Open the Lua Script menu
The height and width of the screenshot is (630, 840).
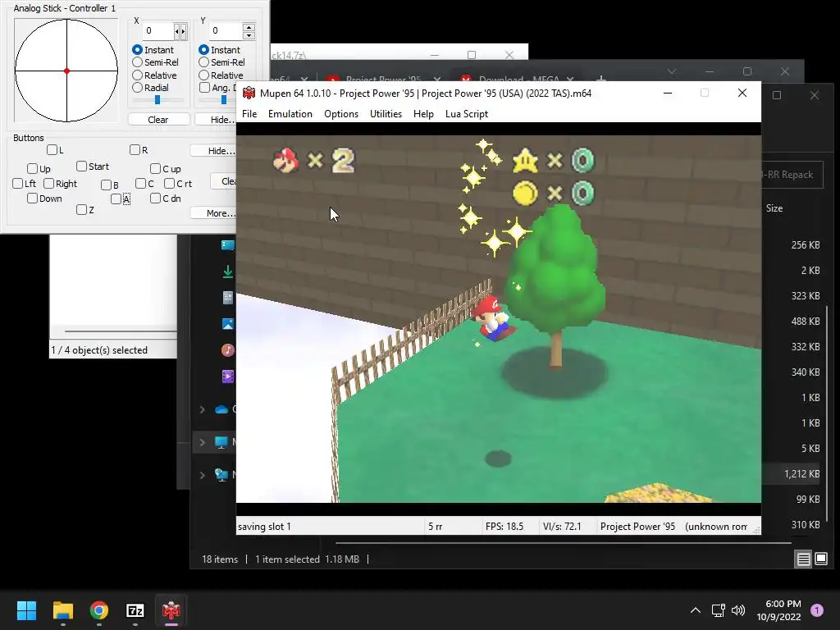tap(467, 114)
